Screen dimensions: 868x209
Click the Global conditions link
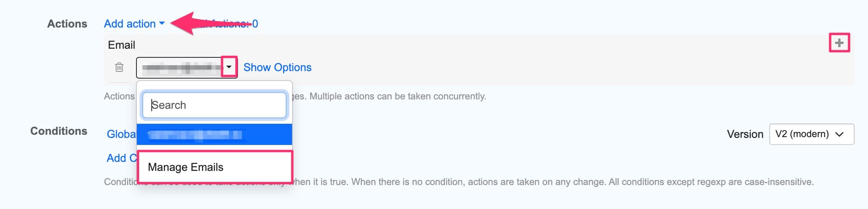tap(121, 134)
